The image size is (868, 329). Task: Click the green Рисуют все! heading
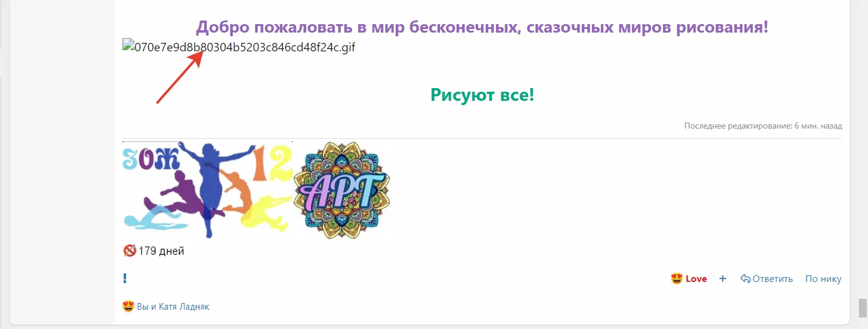pyautogui.click(x=482, y=95)
